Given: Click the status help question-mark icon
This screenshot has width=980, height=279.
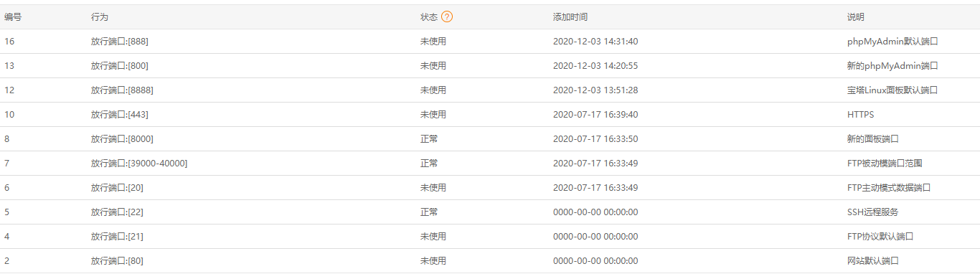Looking at the screenshot, I should (447, 16).
